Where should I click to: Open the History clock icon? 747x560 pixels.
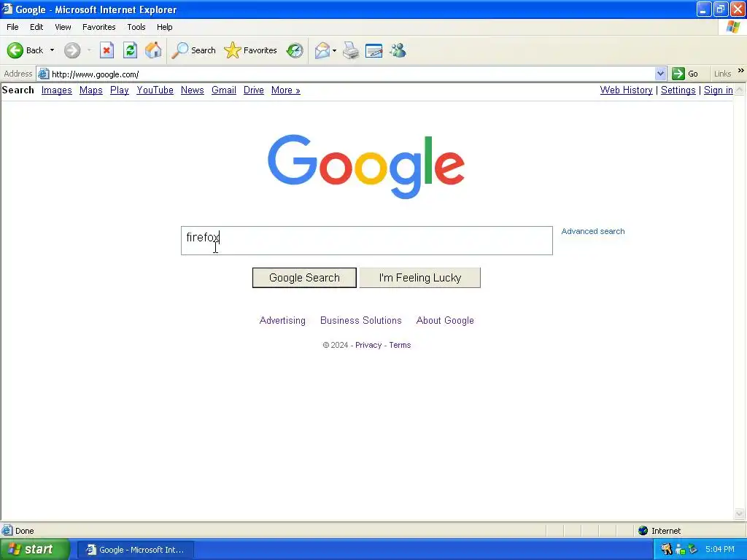[x=295, y=50]
